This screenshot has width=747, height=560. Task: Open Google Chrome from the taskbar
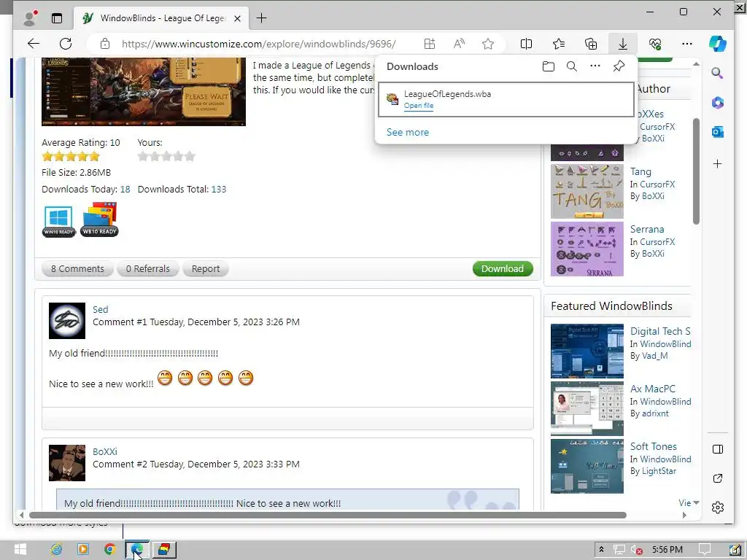(x=109, y=550)
